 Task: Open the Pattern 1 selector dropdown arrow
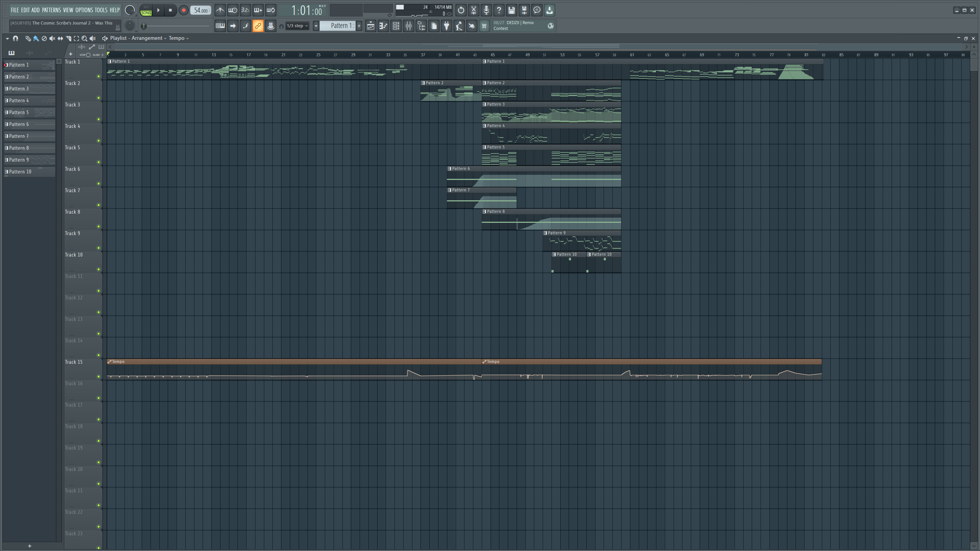click(316, 26)
